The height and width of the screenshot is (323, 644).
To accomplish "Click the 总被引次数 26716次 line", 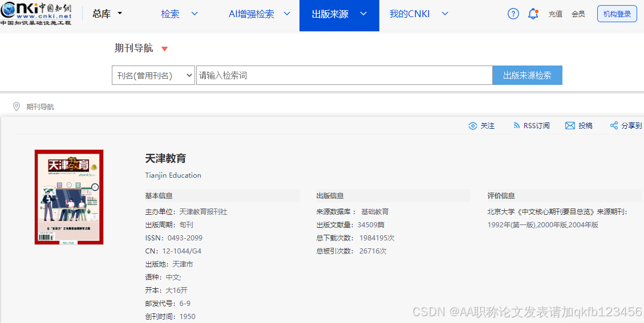I will pyautogui.click(x=351, y=251).
